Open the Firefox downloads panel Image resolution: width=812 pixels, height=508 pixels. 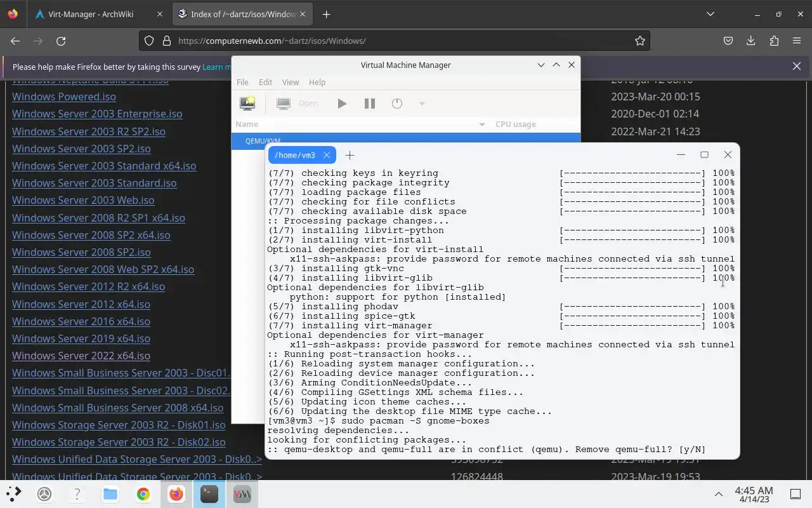751,41
